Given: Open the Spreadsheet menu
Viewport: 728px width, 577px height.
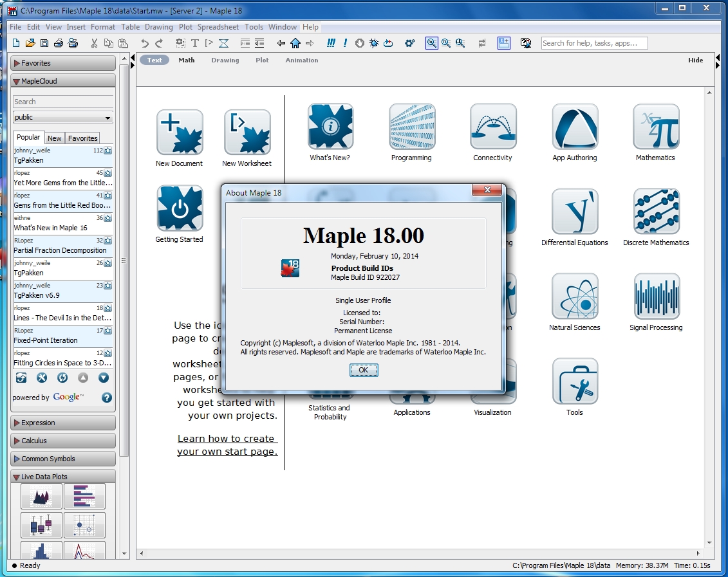Looking at the screenshot, I should pos(218,27).
